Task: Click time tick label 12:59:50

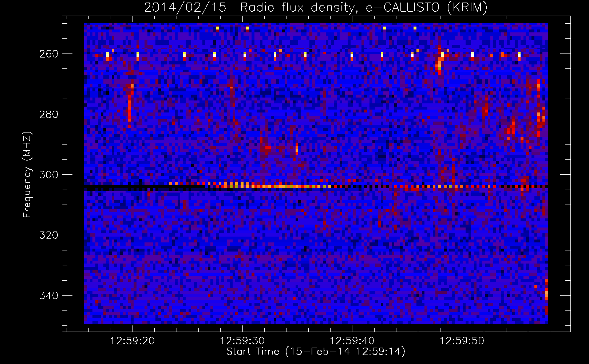Action: pos(462,341)
